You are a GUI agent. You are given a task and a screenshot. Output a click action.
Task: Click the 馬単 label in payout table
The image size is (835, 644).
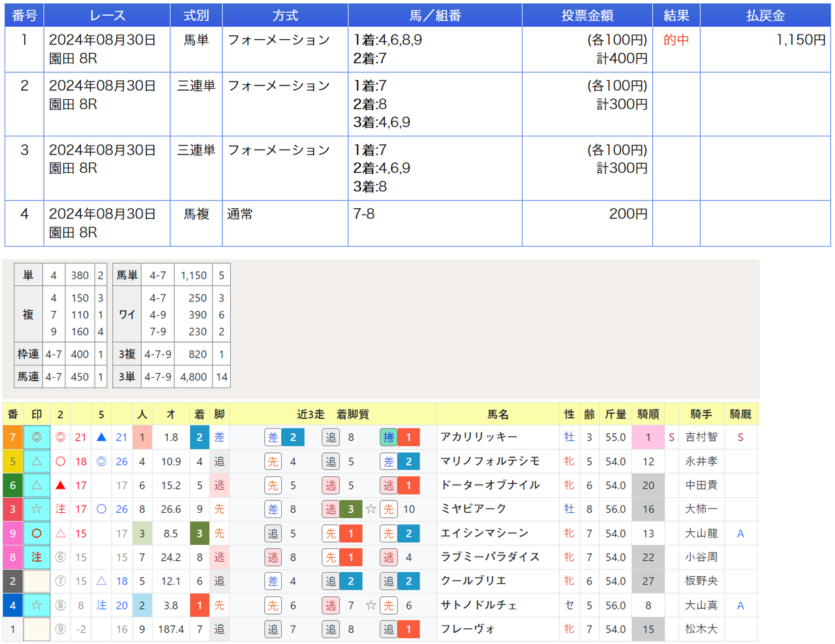127,275
